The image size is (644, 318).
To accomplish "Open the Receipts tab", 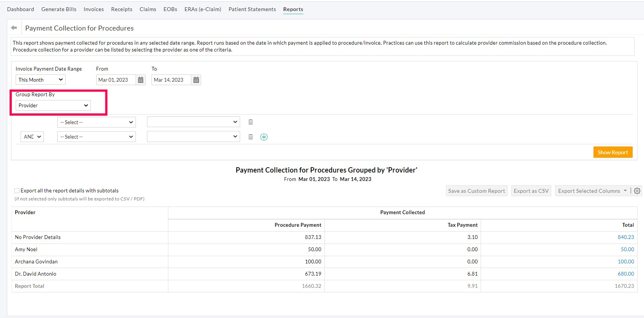I will click(x=122, y=9).
